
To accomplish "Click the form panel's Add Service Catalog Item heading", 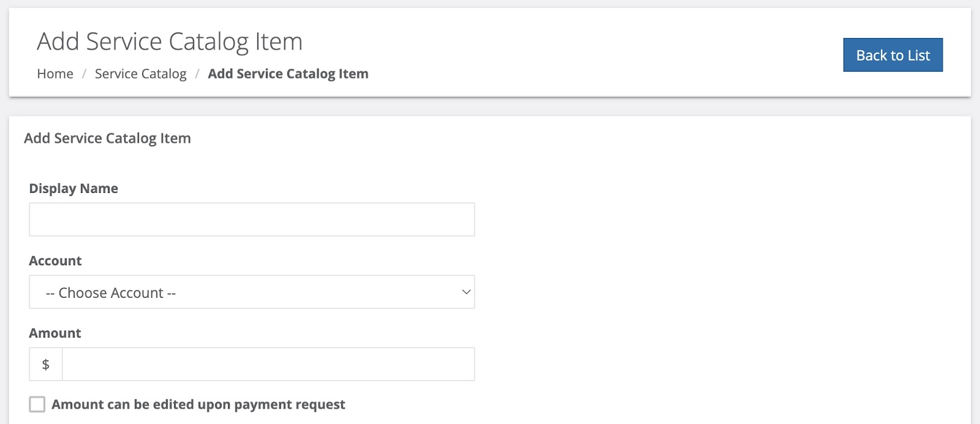I will [107, 138].
